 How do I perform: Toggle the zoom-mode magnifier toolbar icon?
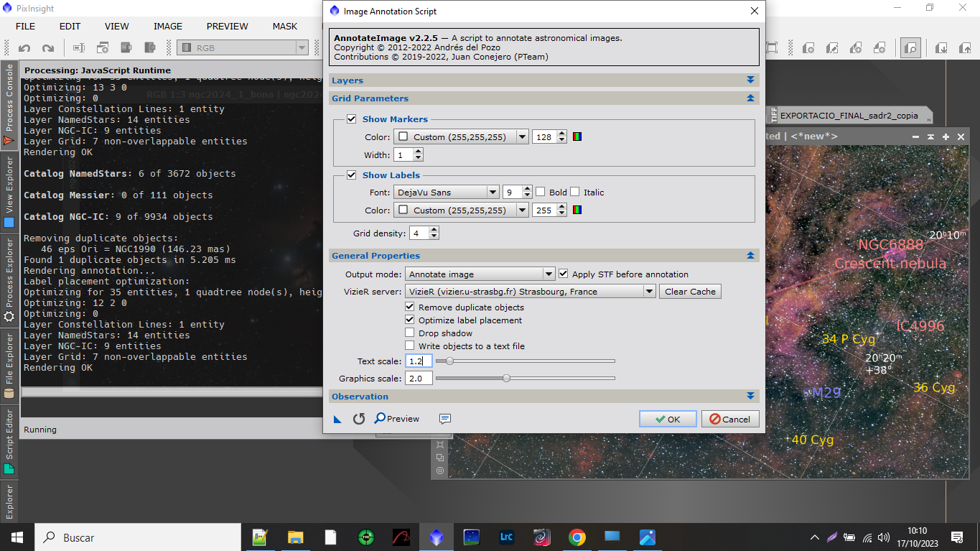911,48
